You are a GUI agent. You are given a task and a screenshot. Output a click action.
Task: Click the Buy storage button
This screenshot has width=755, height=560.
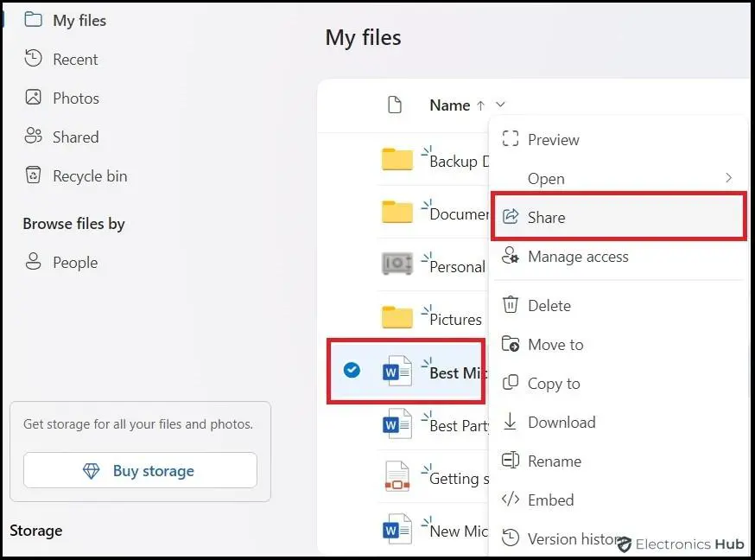139,470
